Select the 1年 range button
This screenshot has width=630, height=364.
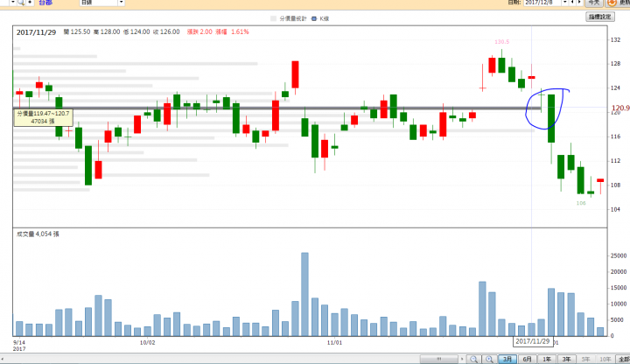click(547, 359)
